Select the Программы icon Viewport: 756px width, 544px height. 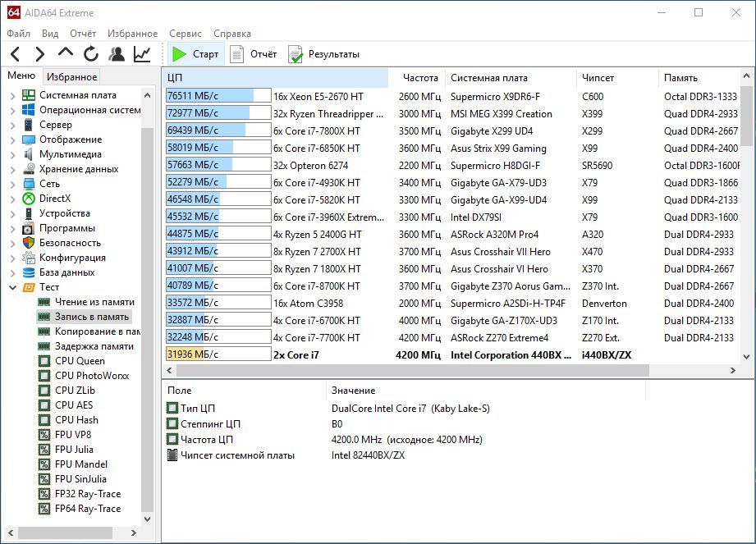click(29, 228)
